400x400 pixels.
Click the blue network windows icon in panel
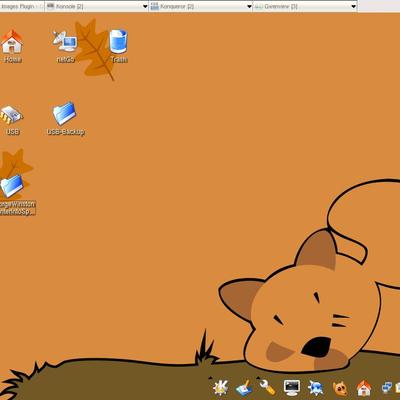pyautogui.click(x=387, y=388)
